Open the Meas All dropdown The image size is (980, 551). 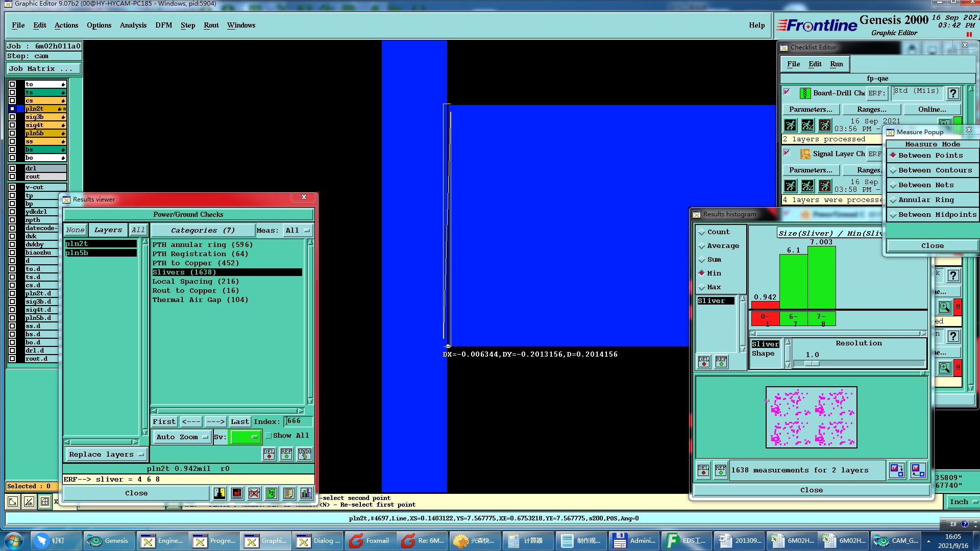(298, 231)
